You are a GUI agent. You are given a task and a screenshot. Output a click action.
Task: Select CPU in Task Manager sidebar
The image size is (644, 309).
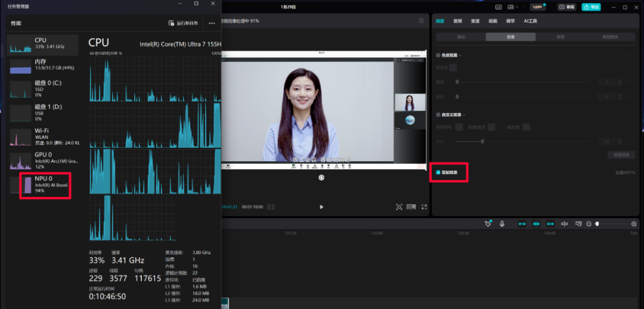43,45
